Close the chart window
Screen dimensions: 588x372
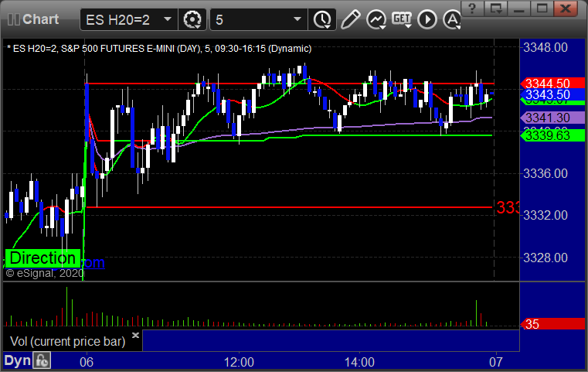[x=566, y=8]
